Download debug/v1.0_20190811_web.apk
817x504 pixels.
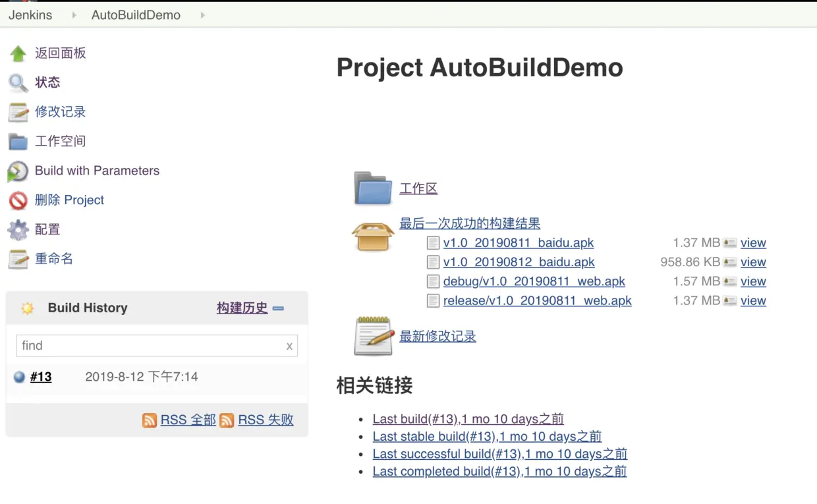point(534,281)
